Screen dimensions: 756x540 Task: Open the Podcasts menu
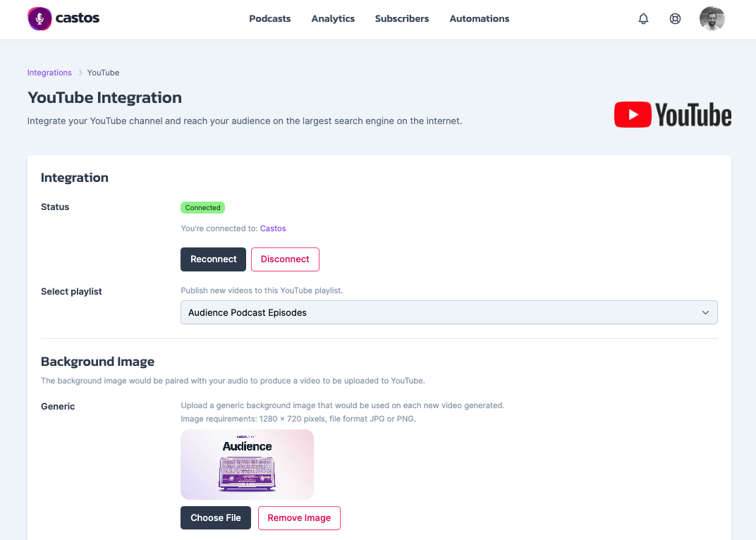pos(269,19)
